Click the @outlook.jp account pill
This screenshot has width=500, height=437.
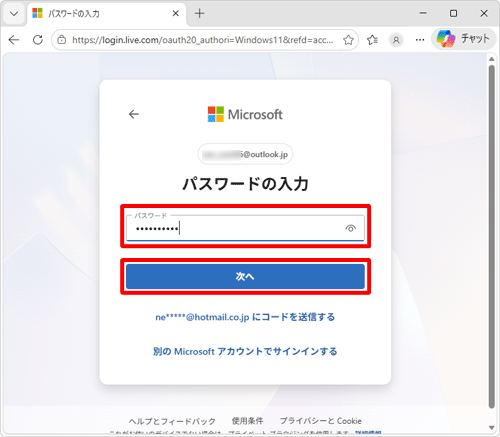(x=245, y=154)
